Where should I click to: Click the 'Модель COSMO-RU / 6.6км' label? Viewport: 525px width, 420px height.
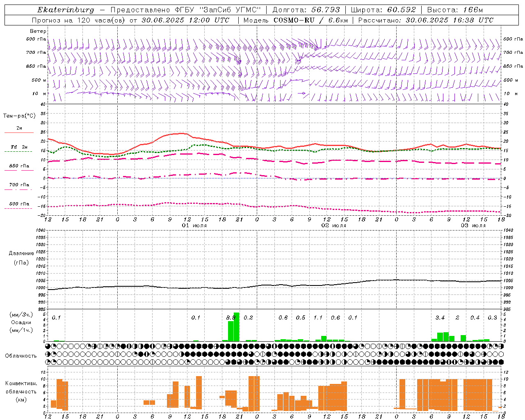pos(295,20)
